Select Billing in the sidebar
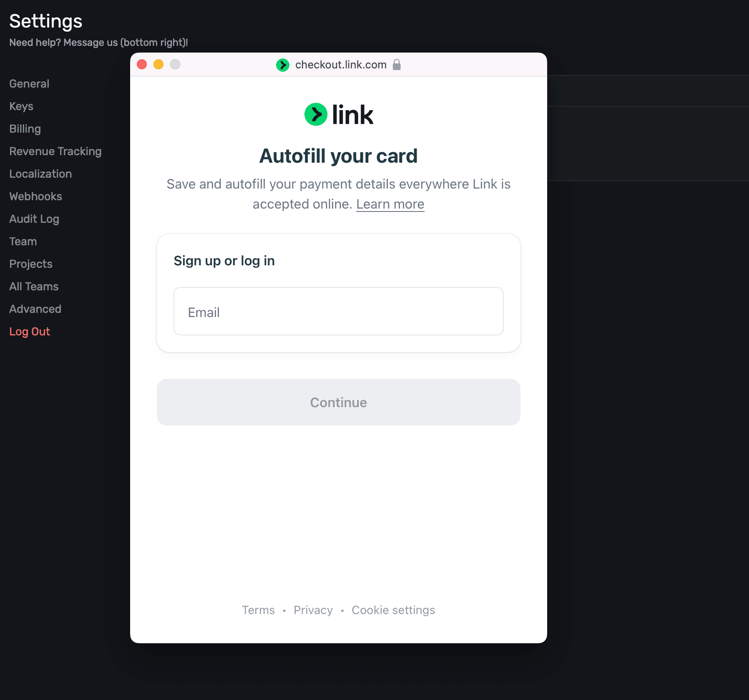Viewport: 749px width, 700px height. [x=25, y=129]
